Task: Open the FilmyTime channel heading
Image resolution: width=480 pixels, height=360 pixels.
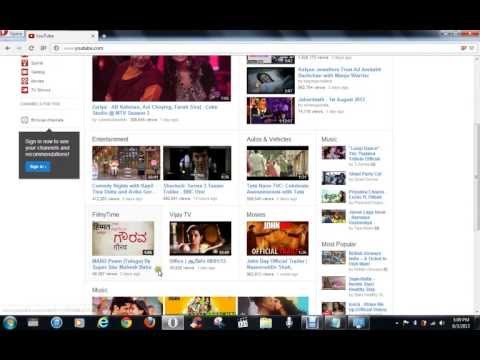Action: (106, 214)
